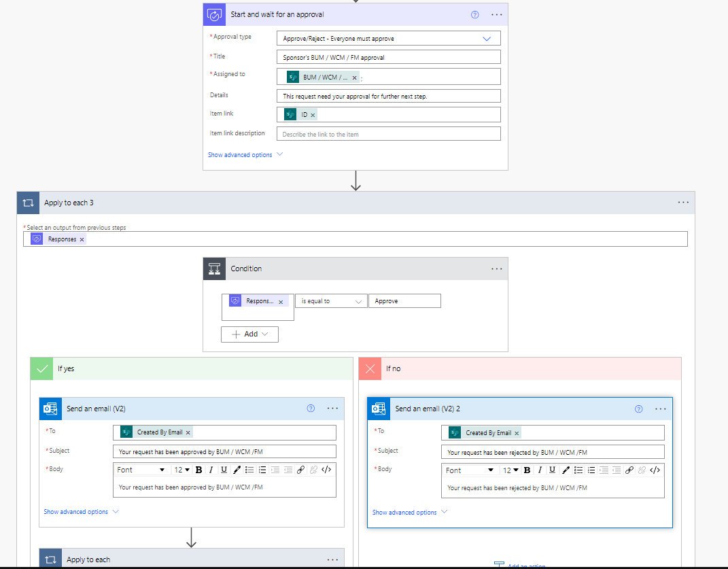Image resolution: width=728 pixels, height=569 pixels.
Task: Edit the approval Details field
Action: click(x=389, y=96)
